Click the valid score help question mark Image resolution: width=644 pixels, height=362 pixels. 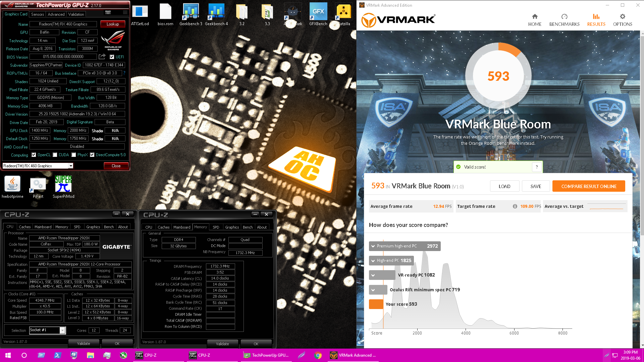point(537,167)
